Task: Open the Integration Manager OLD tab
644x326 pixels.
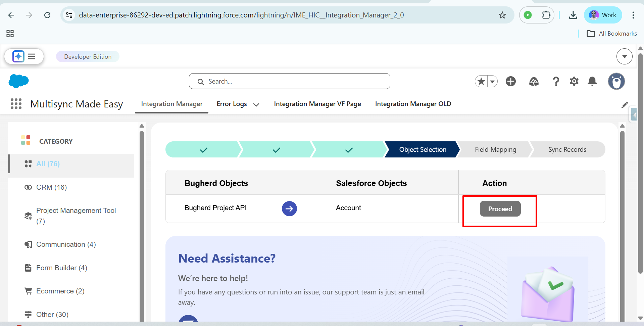Action: [x=413, y=104]
